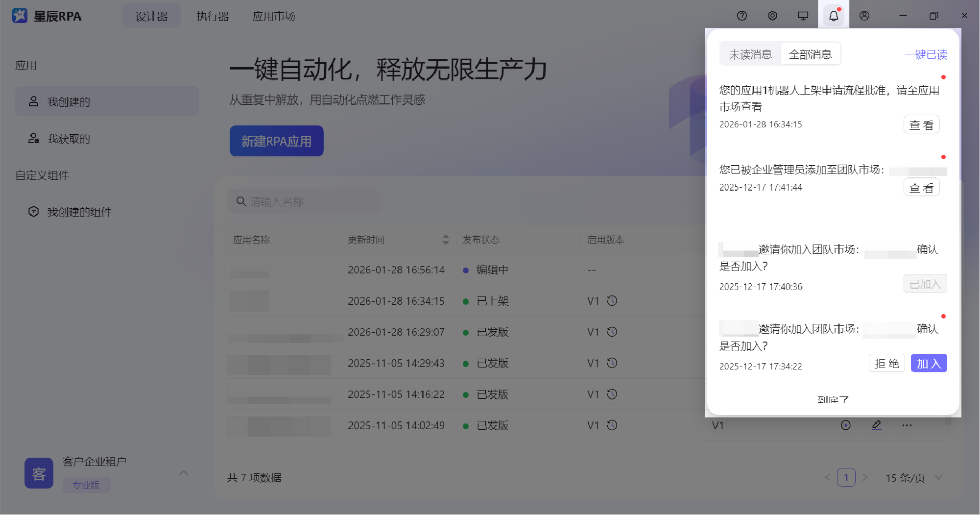The image size is (980, 515).
Task: Sort the list by 更新时间 column
Action: pos(445,240)
